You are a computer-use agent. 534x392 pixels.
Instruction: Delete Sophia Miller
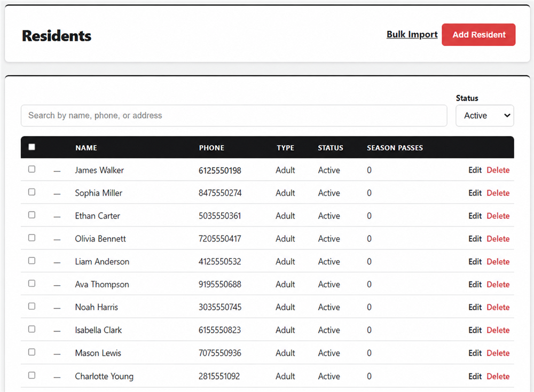pos(498,193)
